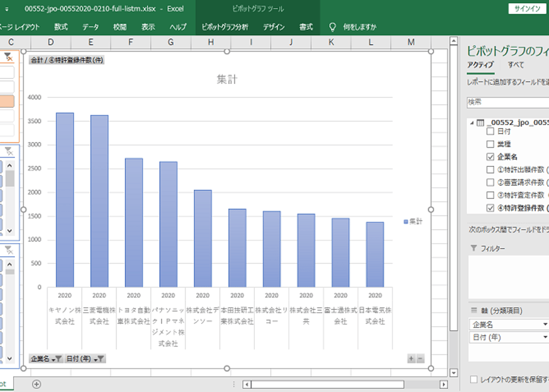Click the vertical scrollbar down arrow
The height and width of the screenshot is (392, 549).
[x=453, y=373]
